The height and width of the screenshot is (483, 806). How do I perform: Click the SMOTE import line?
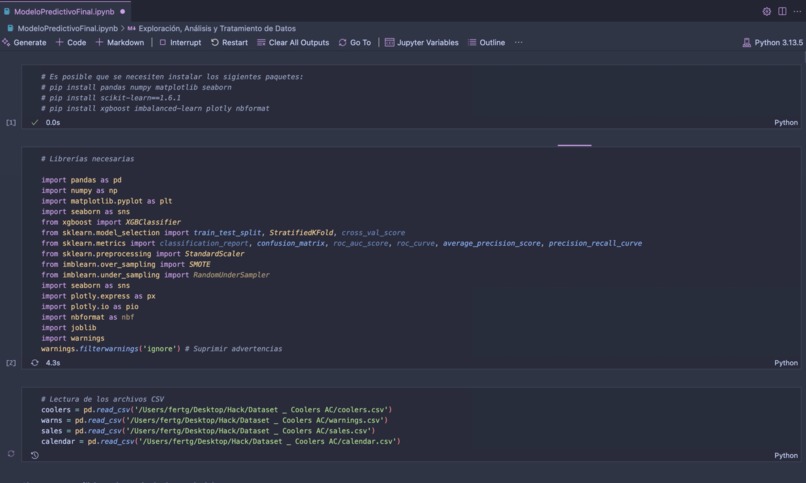(x=126, y=265)
